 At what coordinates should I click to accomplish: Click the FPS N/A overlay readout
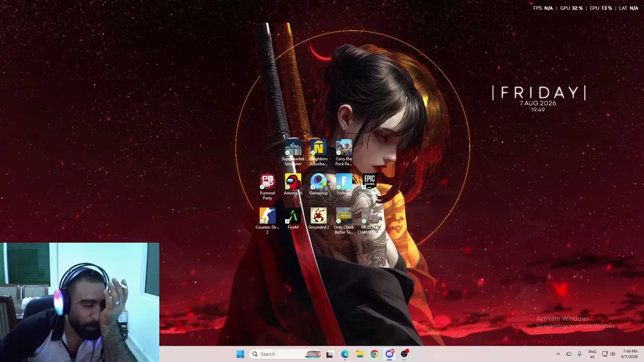tap(543, 8)
